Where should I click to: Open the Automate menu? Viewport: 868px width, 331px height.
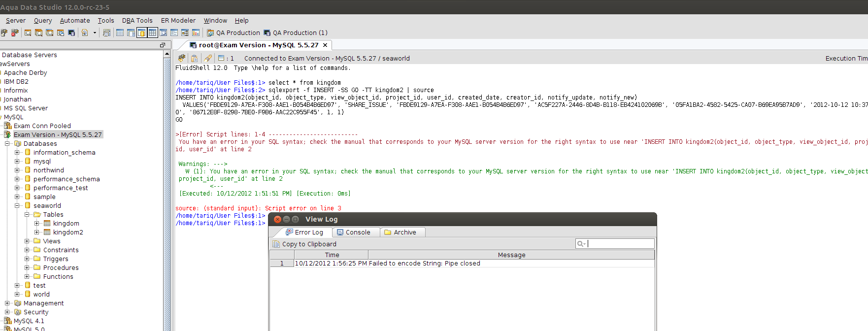click(x=75, y=20)
